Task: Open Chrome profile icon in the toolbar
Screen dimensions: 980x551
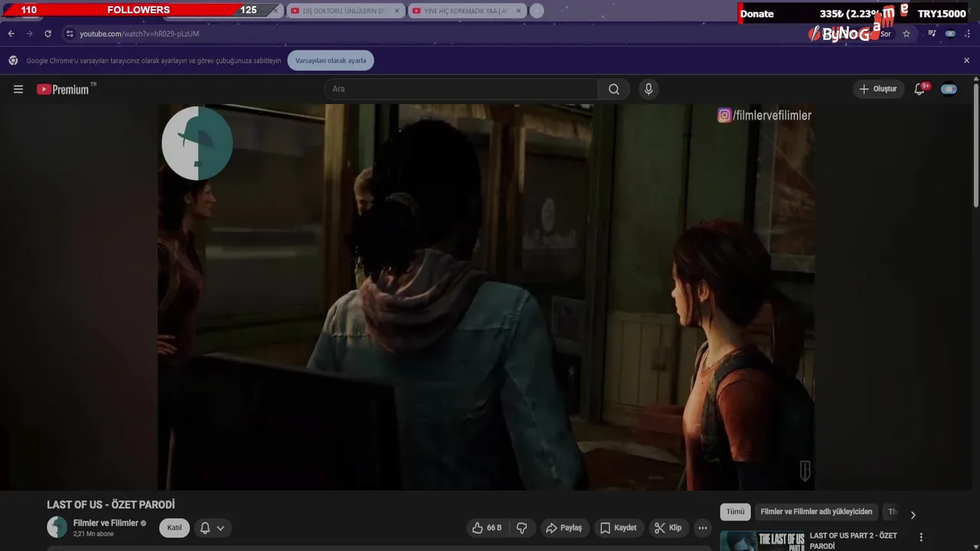Action: [x=950, y=34]
